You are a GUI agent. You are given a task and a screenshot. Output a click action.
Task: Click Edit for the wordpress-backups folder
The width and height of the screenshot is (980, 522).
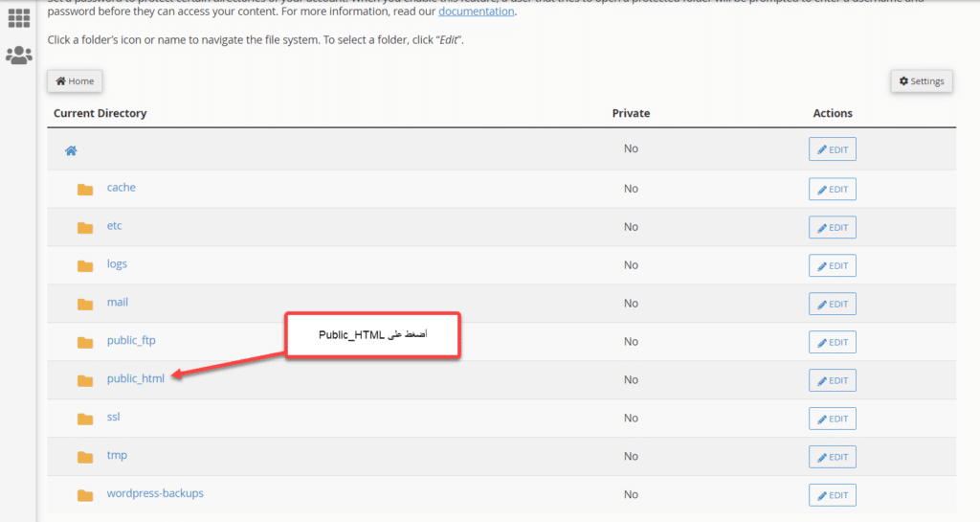(x=832, y=495)
